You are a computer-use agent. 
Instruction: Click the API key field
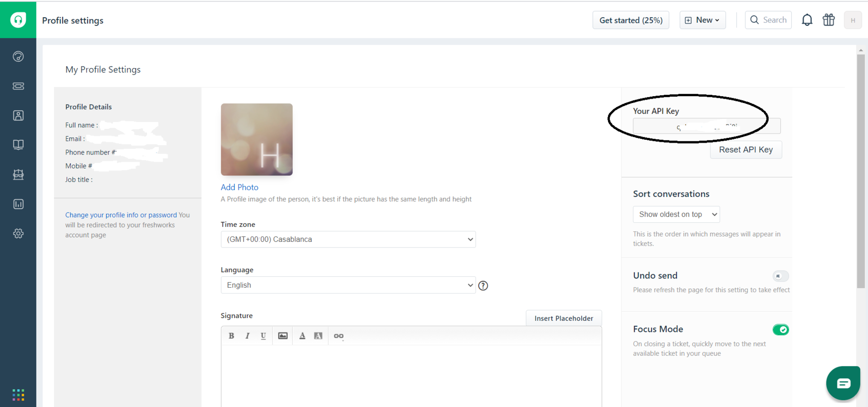click(x=707, y=126)
